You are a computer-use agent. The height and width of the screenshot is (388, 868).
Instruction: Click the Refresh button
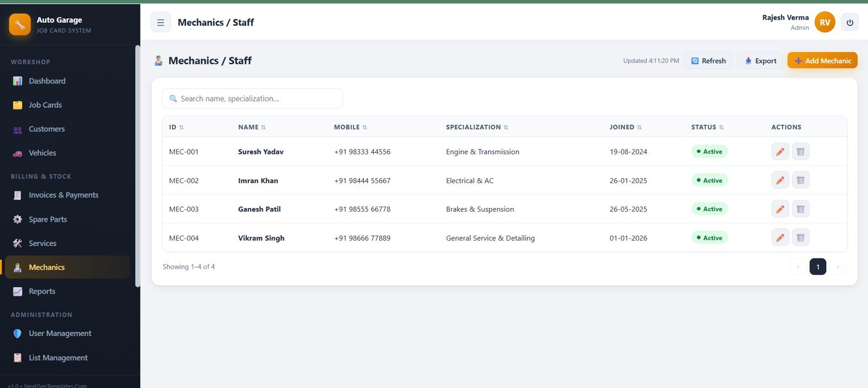(708, 61)
